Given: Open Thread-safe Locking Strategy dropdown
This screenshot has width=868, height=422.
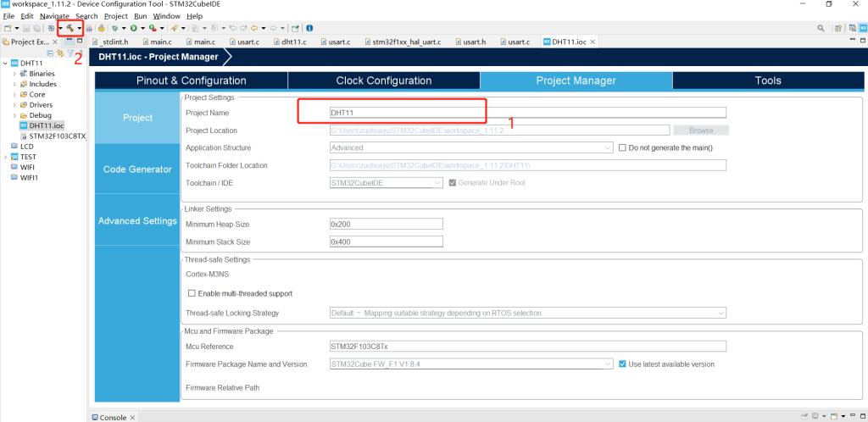Looking at the screenshot, I should (x=721, y=313).
